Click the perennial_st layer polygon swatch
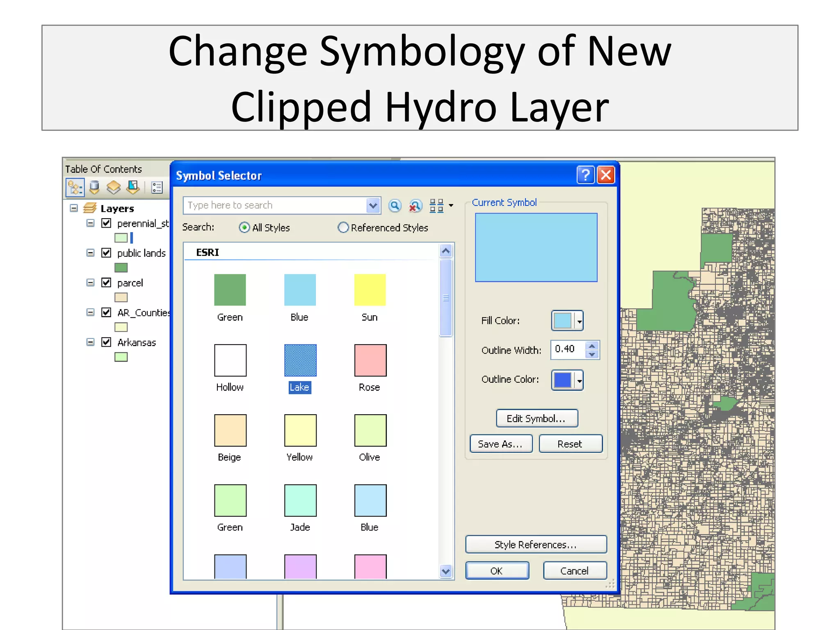840x630 pixels. [121, 237]
